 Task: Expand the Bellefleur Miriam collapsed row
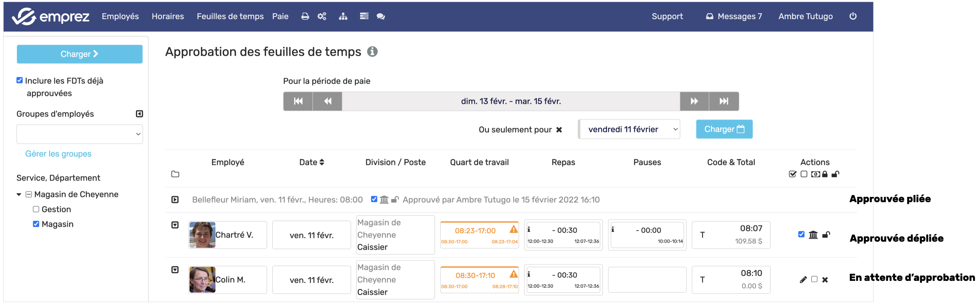pos(175,200)
